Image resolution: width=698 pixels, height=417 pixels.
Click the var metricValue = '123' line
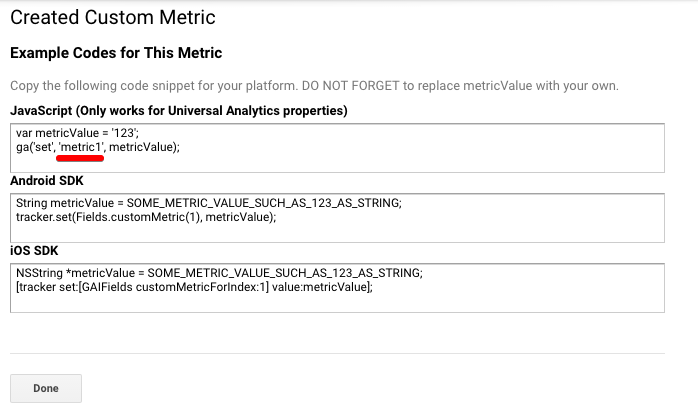[x=77, y=133]
